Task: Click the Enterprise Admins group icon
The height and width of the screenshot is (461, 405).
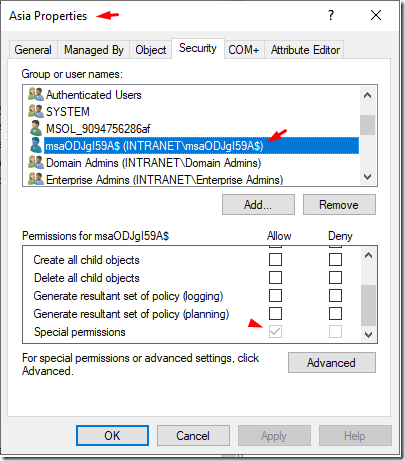Action: [x=36, y=179]
